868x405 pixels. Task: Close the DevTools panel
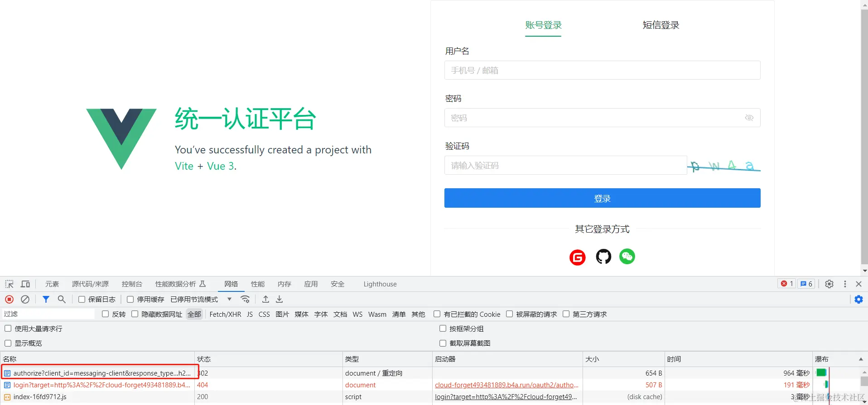(858, 284)
